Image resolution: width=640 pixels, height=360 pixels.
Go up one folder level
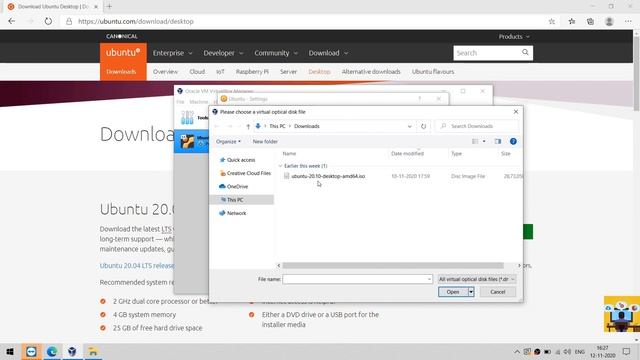click(248, 127)
